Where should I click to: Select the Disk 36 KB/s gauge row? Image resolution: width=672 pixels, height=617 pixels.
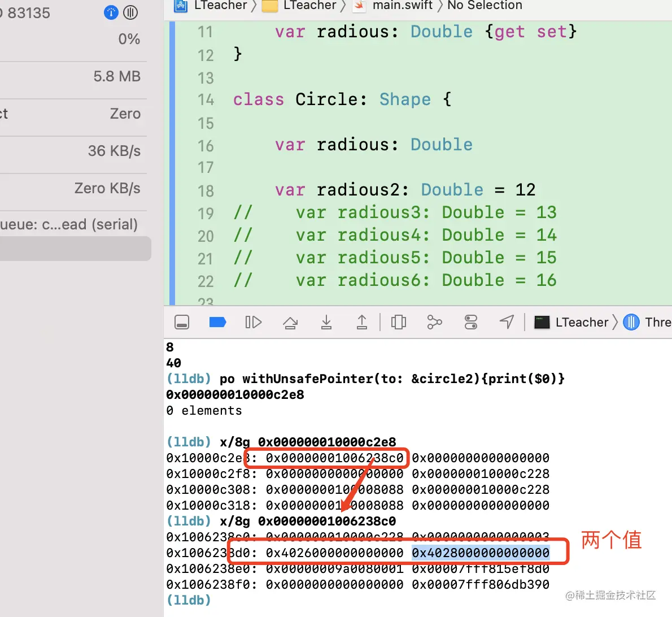[x=73, y=151]
